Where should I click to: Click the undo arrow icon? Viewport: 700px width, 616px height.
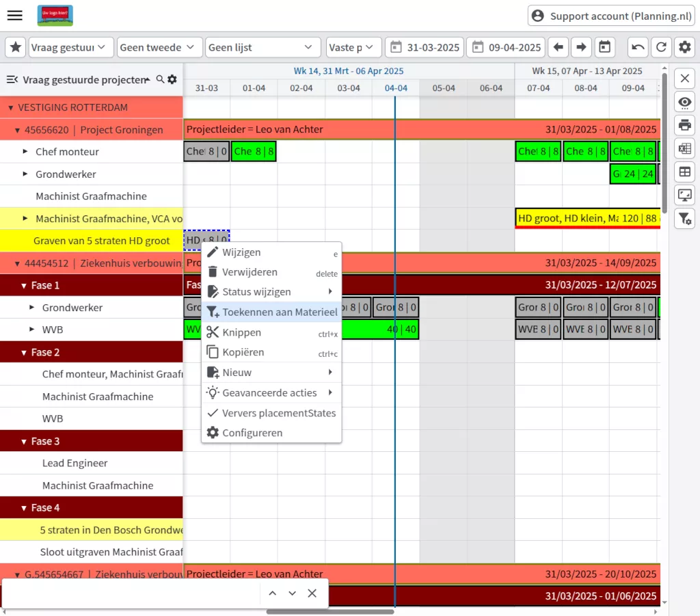click(x=638, y=47)
